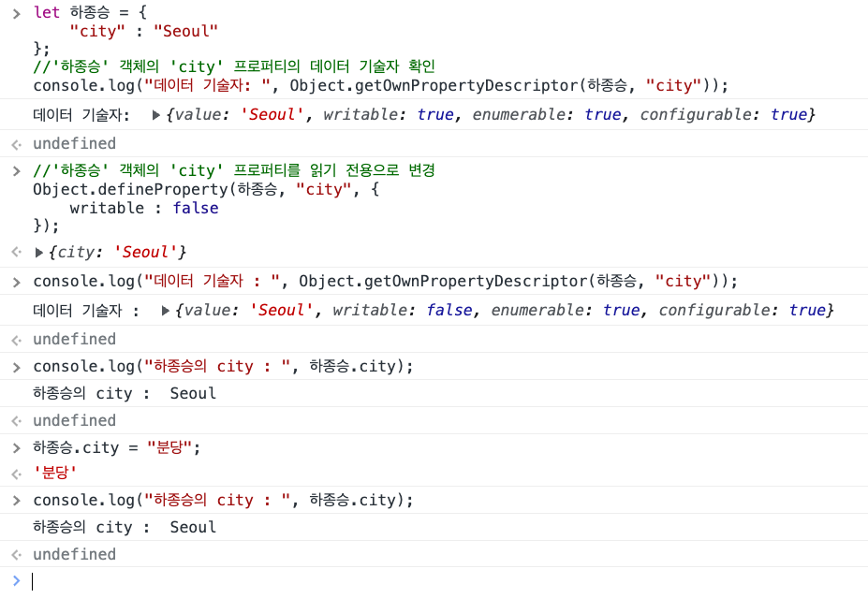Click the input chevron beside 'let 하종승'
Image resolution: width=868 pixels, height=613 pixels.
(x=17, y=14)
